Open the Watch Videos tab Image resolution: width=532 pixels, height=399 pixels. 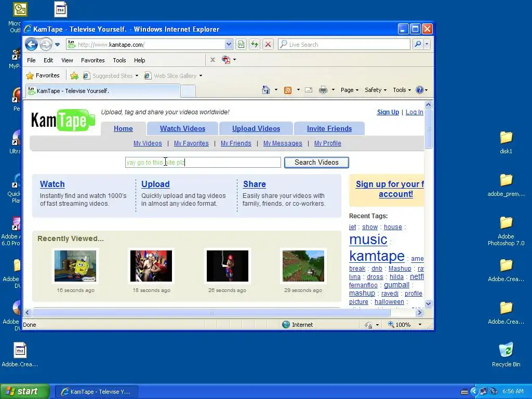182,129
